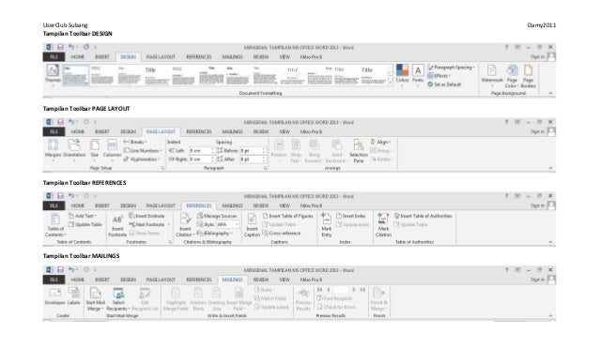Open REVIEW tab in the REFERENCES ribbon window
The image size is (599, 364).
click(260, 205)
